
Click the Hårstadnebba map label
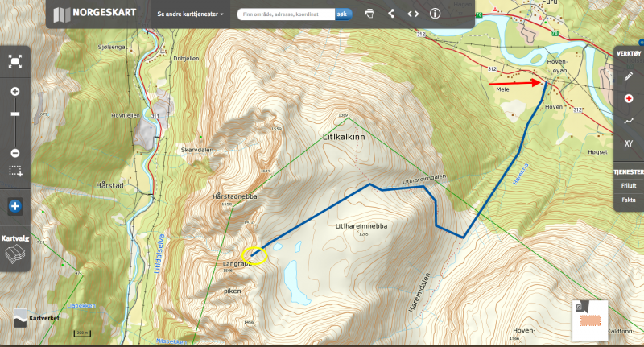click(235, 196)
